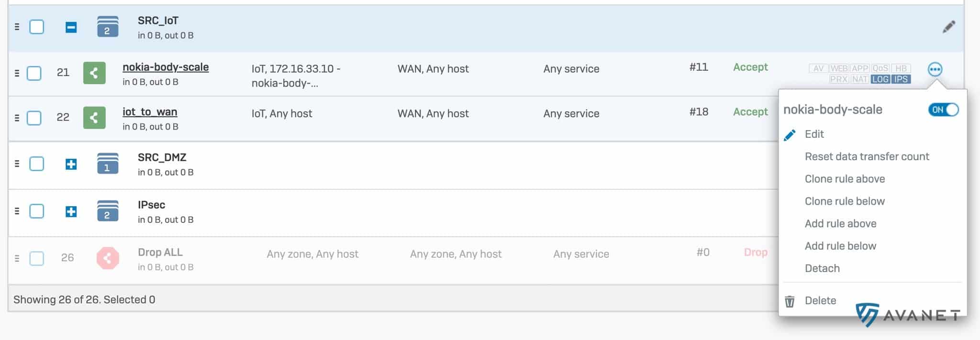Click the pencil edit icon for SRC_IoT group

[948, 27]
